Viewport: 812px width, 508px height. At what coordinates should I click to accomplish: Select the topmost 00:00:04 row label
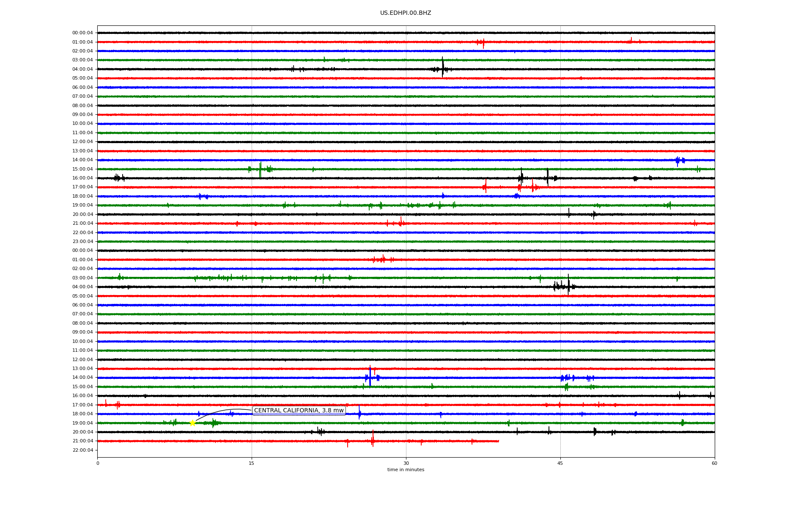(82, 33)
